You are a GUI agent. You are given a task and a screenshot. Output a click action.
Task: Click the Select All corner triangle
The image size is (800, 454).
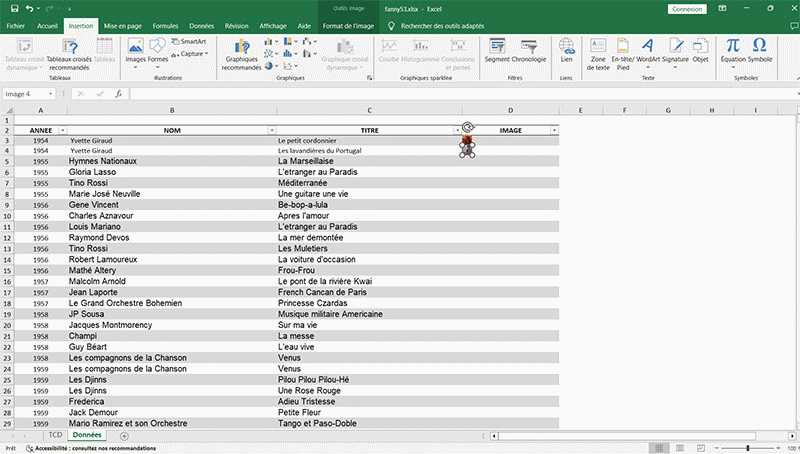(x=9, y=110)
